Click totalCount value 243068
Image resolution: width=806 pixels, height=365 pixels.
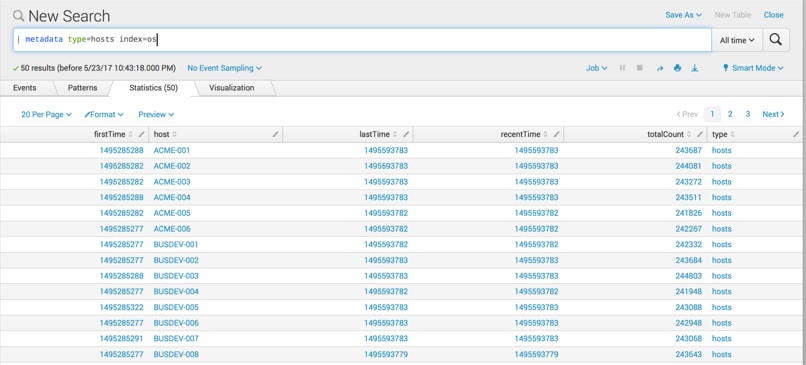688,339
